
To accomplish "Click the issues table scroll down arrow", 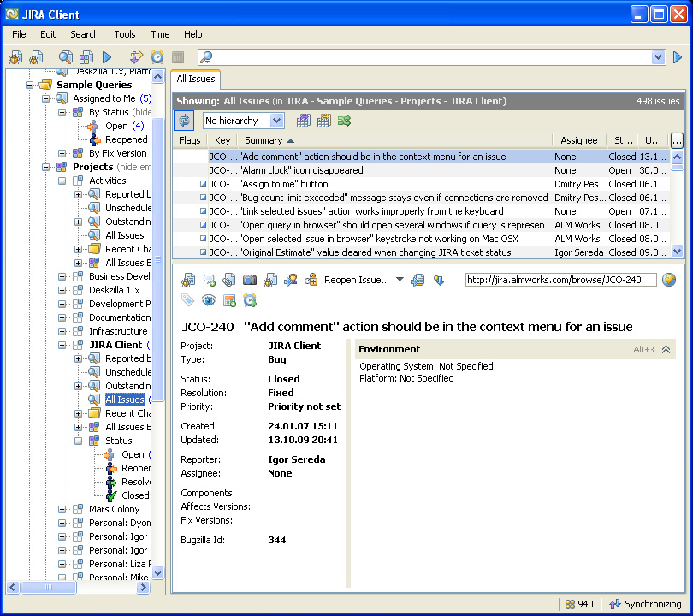I will (677, 252).
